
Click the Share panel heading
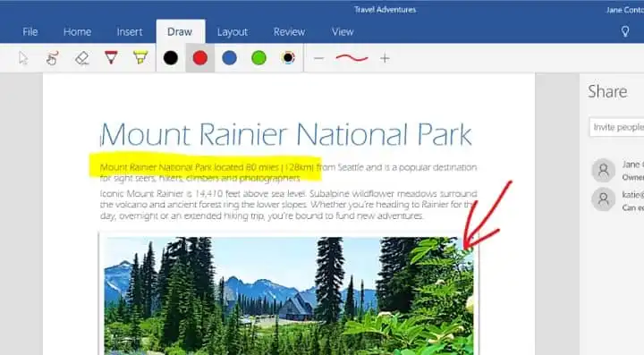(x=607, y=91)
